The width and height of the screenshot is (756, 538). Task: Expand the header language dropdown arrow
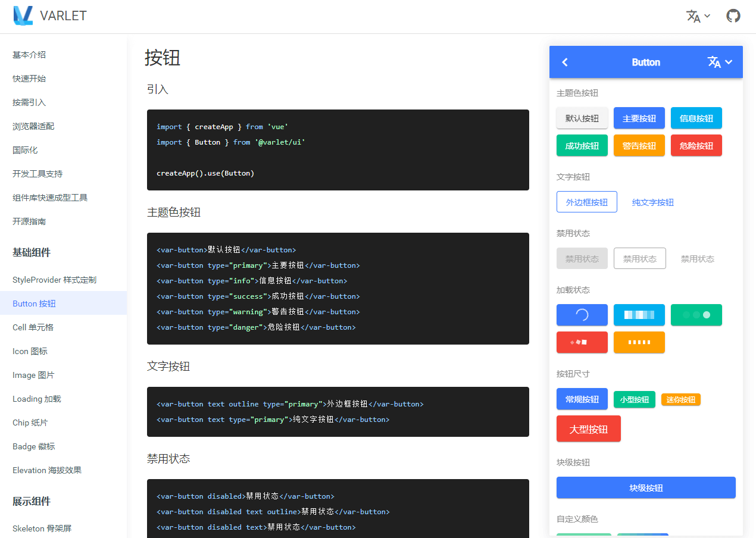point(707,16)
